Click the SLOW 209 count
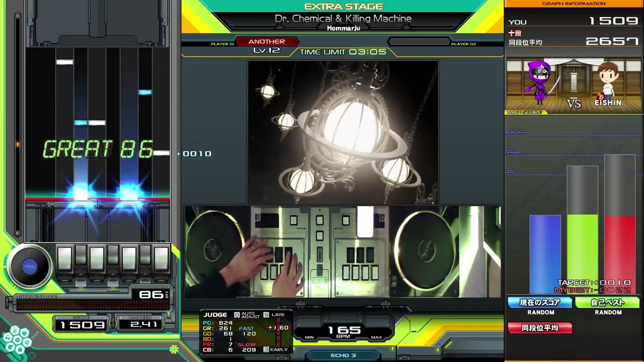 point(247,347)
